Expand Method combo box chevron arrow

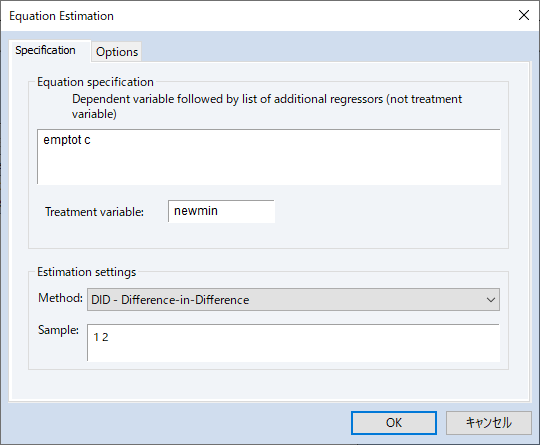pyautogui.click(x=491, y=300)
